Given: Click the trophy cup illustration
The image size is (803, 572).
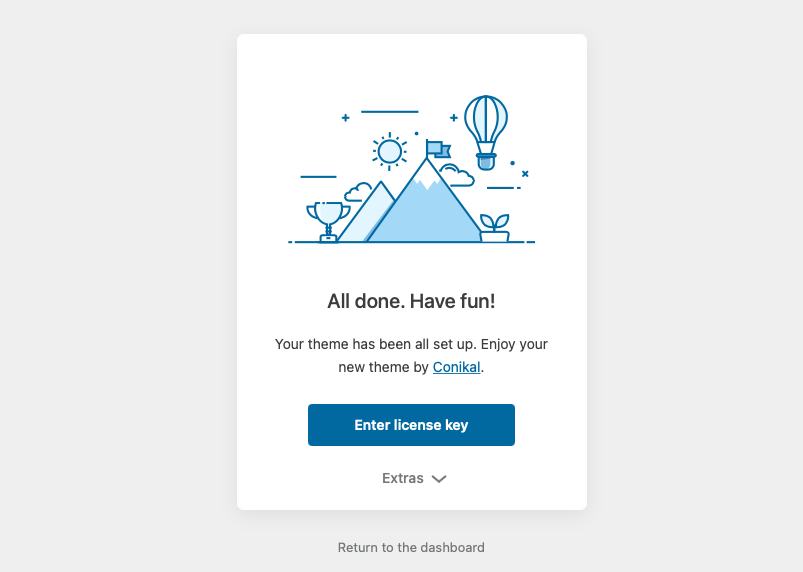Looking at the screenshot, I should [x=327, y=220].
